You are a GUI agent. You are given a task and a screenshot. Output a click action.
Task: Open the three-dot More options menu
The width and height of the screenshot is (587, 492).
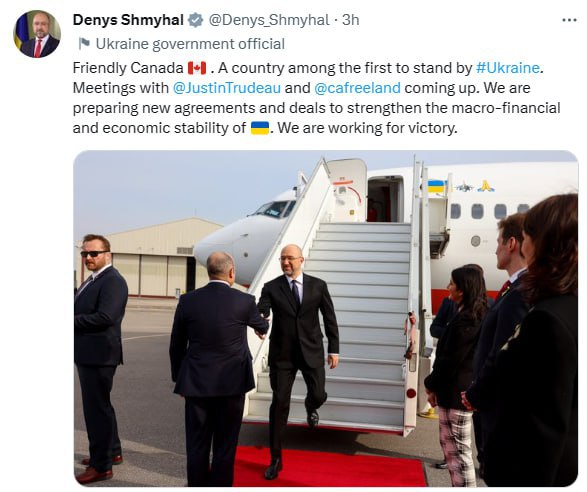click(569, 20)
